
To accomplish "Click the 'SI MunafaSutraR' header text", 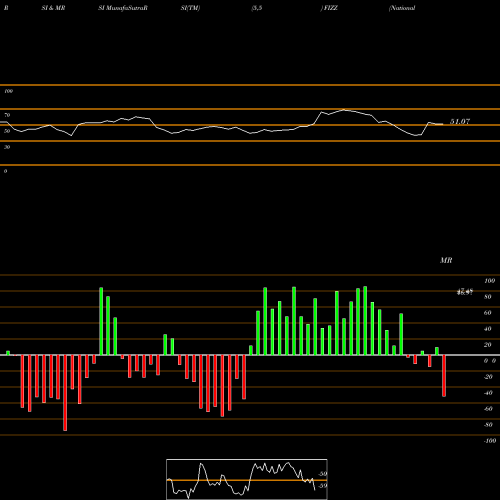I will pyautogui.click(x=123, y=8).
